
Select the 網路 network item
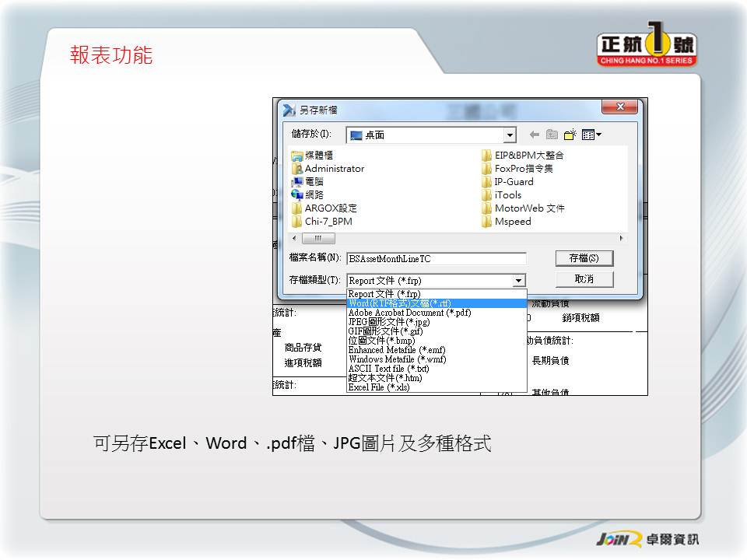[x=314, y=195]
